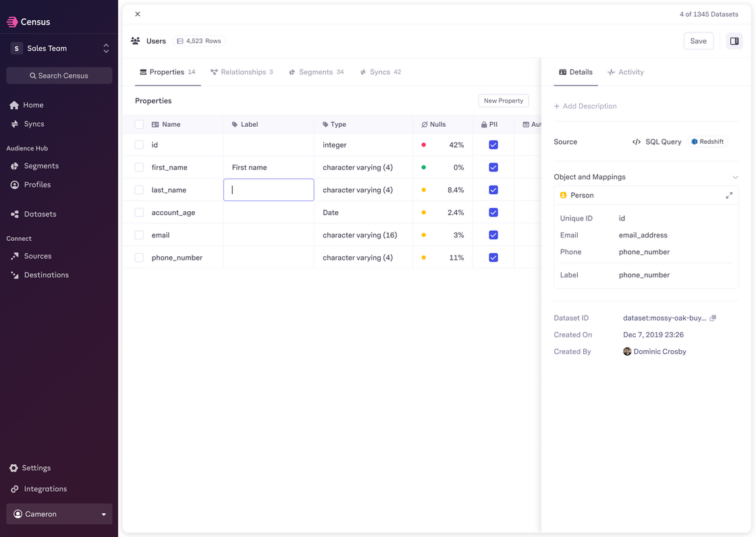Toggle the right side panel icon
This screenshot has width=756, height=537.
(x=734, y=41)
